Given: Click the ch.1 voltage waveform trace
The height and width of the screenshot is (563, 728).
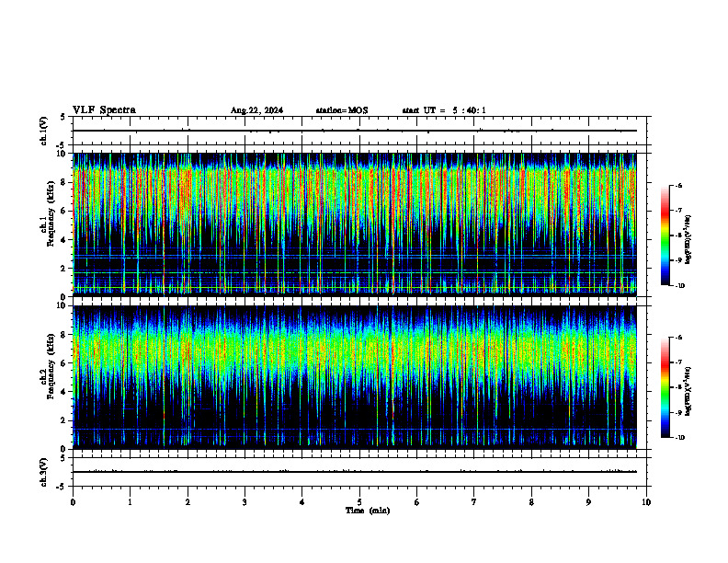Looking at the screenshot, I should [355, 131].
